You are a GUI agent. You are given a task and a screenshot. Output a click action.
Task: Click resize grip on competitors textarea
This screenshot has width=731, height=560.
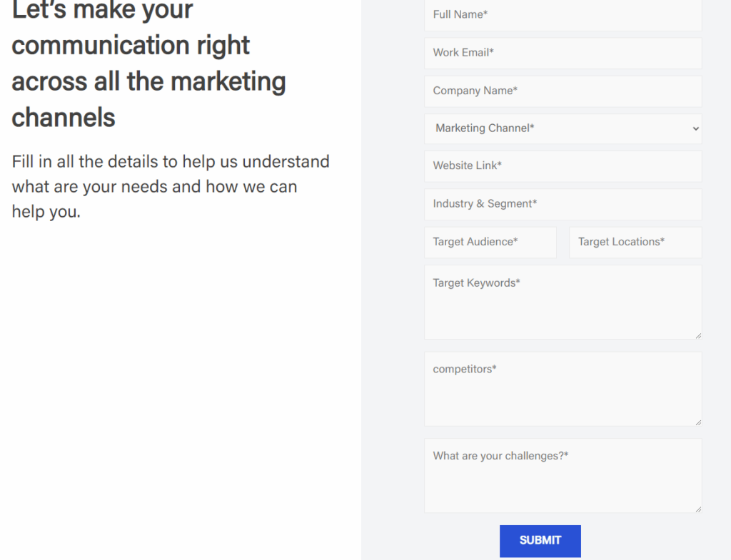click(698, 422)
